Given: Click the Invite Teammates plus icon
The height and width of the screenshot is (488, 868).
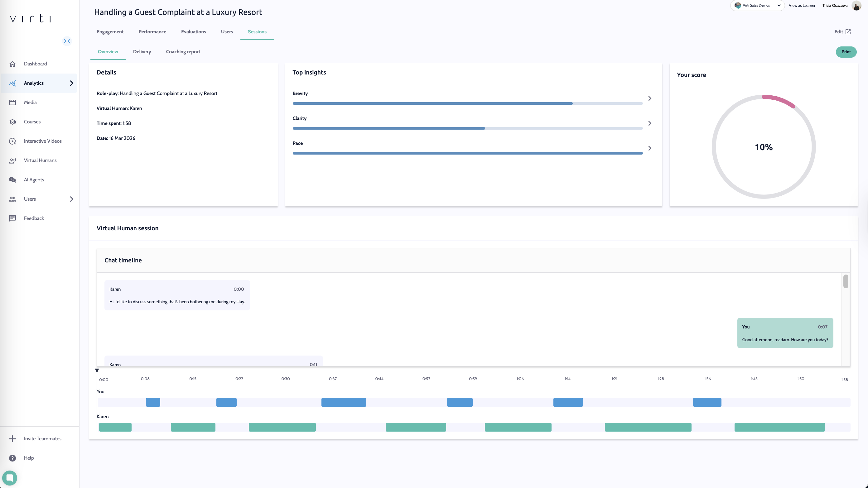Looking at the screenshot, I should coord(12,439).
